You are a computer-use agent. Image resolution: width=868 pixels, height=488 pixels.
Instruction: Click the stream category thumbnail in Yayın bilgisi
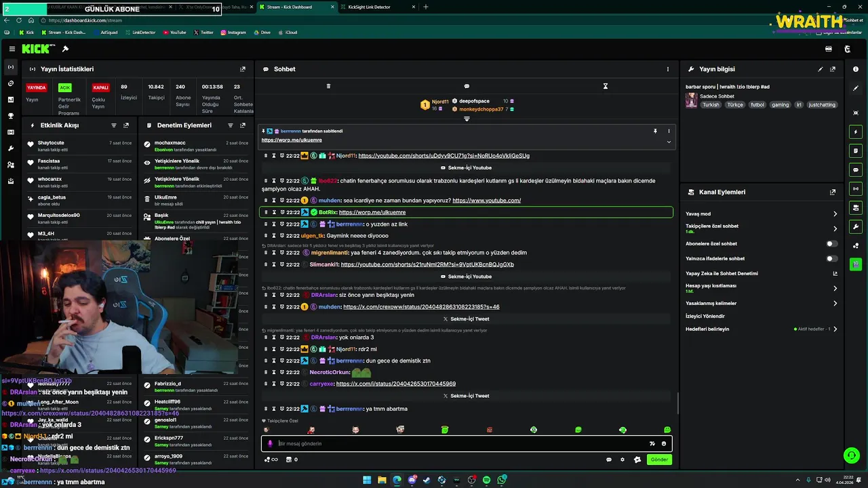click(691, 100)
